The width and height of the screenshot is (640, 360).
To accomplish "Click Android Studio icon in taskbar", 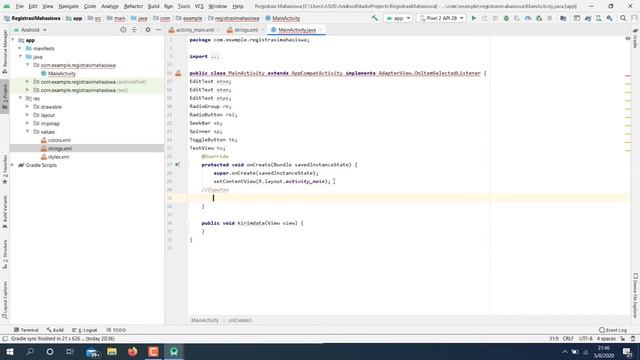I will 174,351.
